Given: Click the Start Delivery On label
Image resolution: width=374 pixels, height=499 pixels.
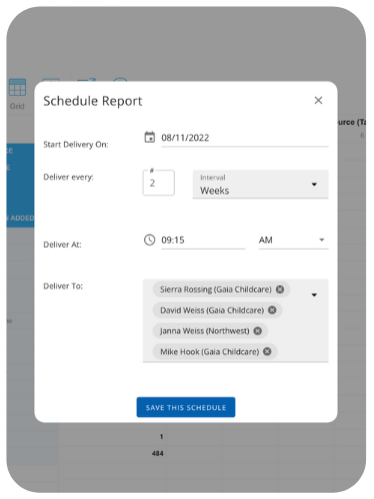Looking at the screenshot, I should 76,145.
